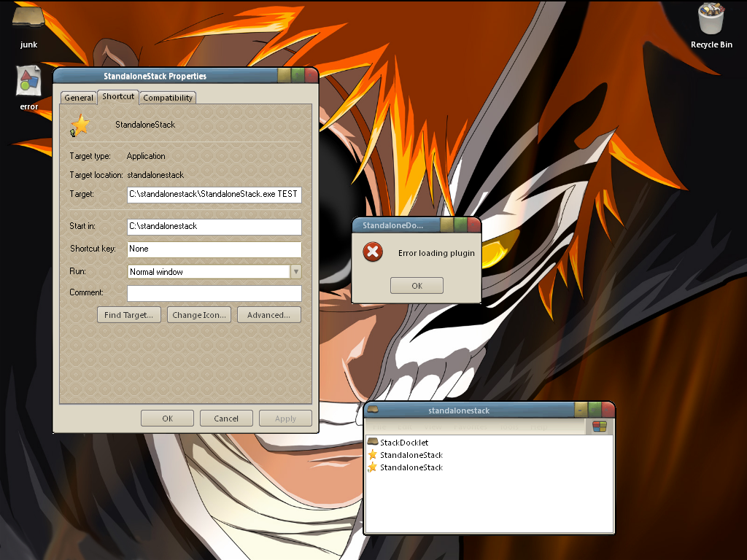The image size is (747, 560).
Task: Click the red error X icon
Action: click(373, 252)
